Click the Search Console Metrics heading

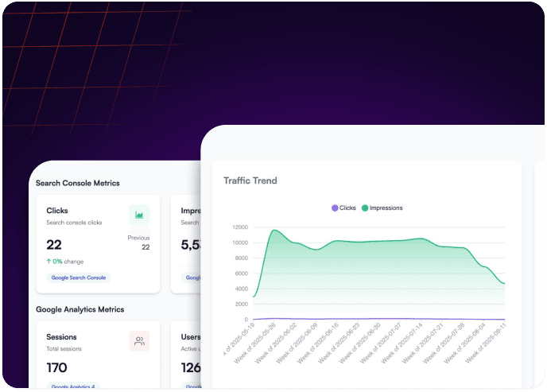click(x=77, y=183)
